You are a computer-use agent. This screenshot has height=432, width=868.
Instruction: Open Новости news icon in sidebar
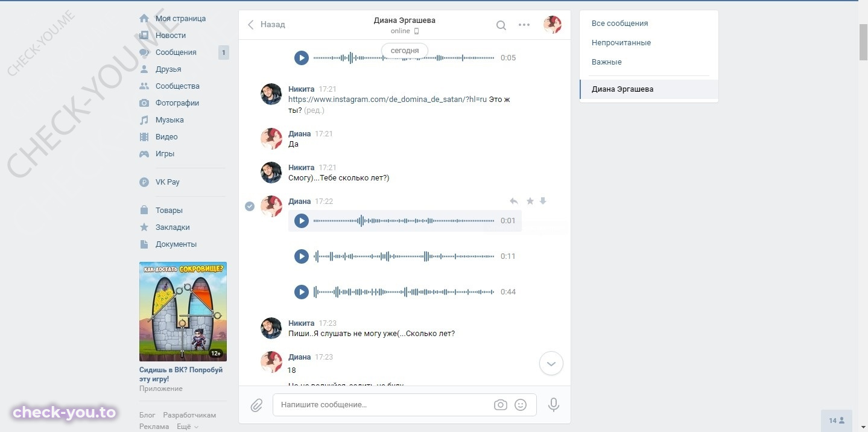pos(144,36)
